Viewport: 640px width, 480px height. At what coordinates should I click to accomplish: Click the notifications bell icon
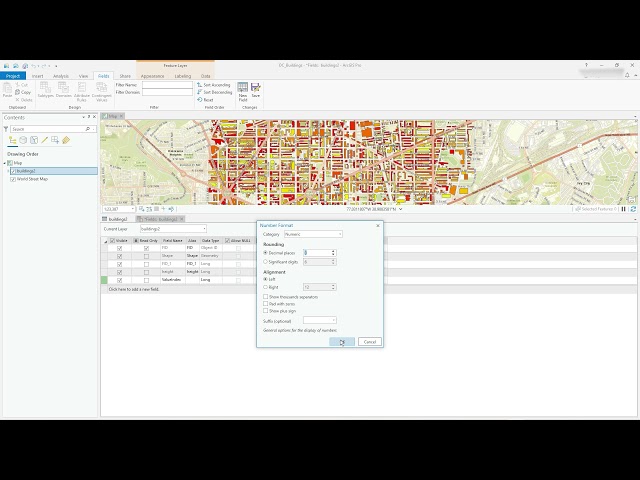click(x=627, y=75)
